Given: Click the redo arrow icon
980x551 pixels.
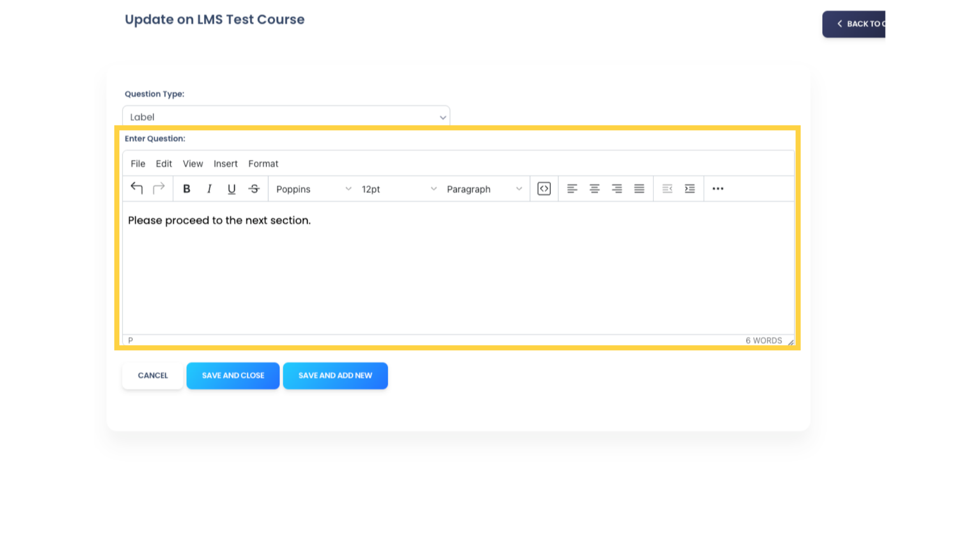Looking at the screenshot, I should [x=159, y=188].
